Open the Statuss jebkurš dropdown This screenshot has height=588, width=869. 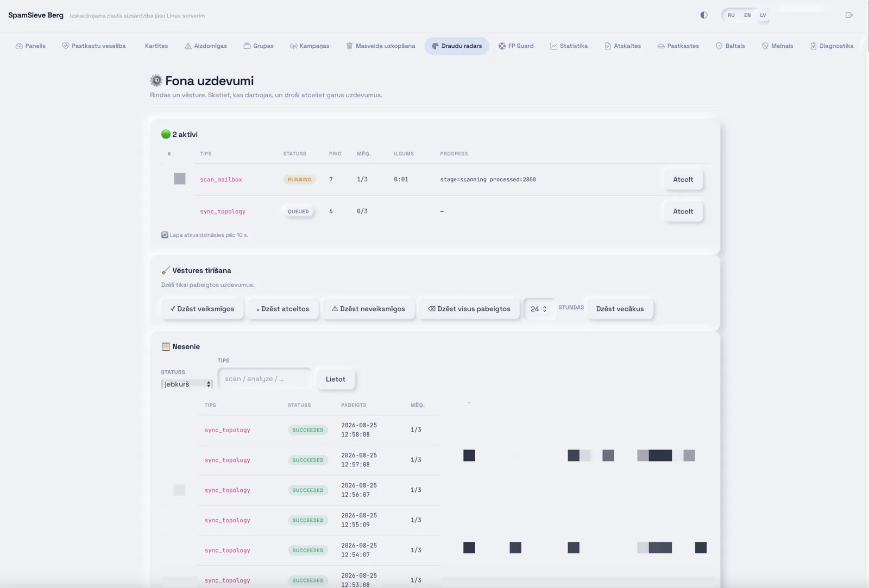coord(187,384)
